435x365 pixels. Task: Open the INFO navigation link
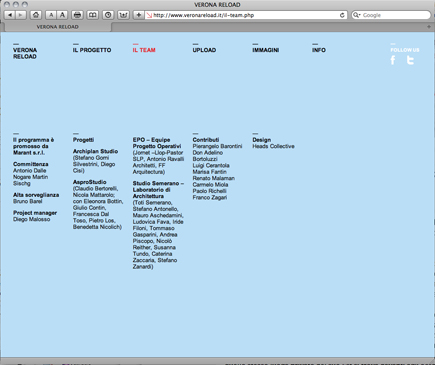coord(319,50)
